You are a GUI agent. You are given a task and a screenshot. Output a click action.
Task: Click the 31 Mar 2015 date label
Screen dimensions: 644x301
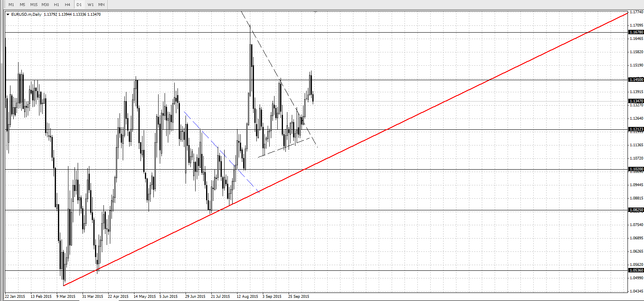pyautogui.click(x=93, y=297)
